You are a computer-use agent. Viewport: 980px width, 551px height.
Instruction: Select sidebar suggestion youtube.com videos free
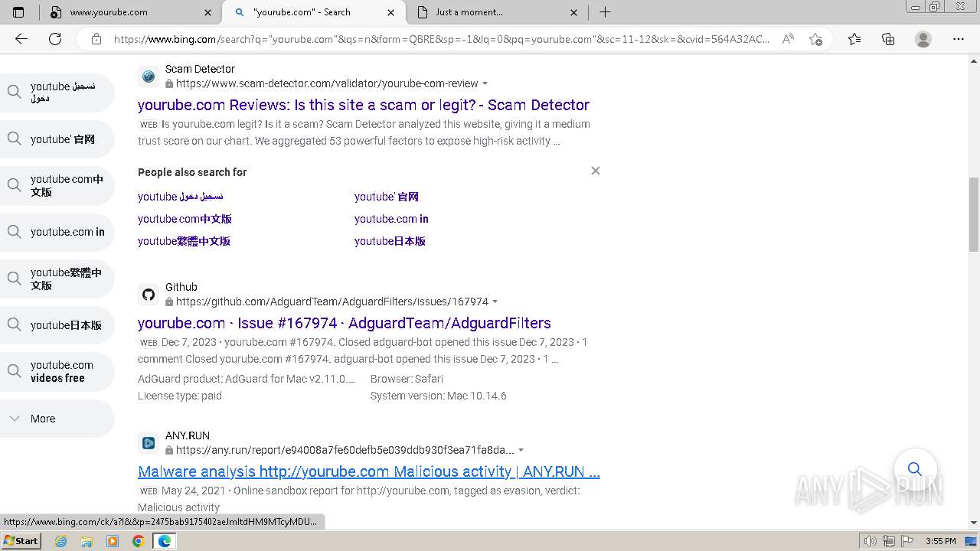coord(57,371)
